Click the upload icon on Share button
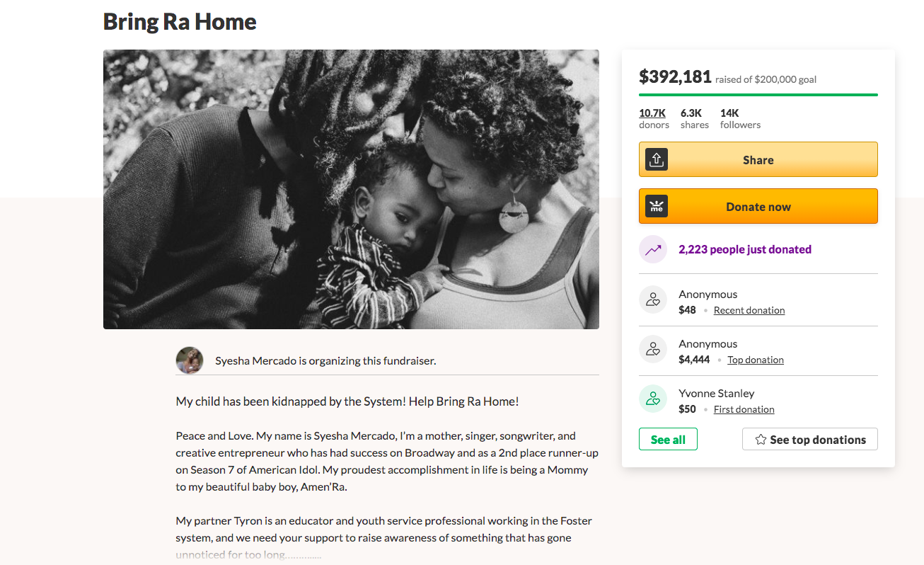The width and height of the screenshot is (924, 565). tap(657, 159)
